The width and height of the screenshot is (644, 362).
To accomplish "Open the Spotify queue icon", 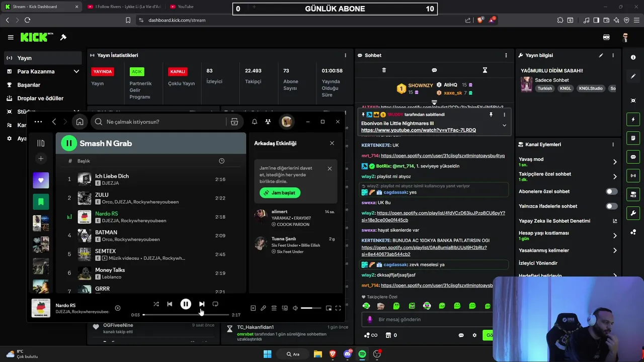I will (274, 308).
